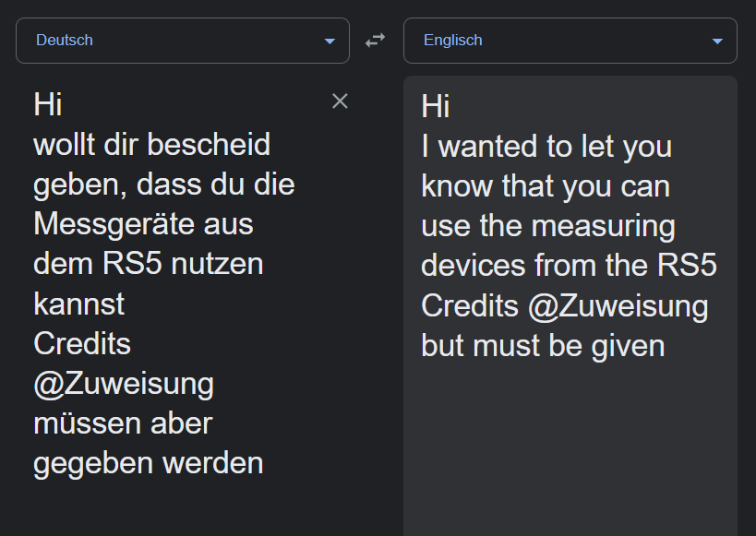Click empty area below the English translation

point(570,452)
